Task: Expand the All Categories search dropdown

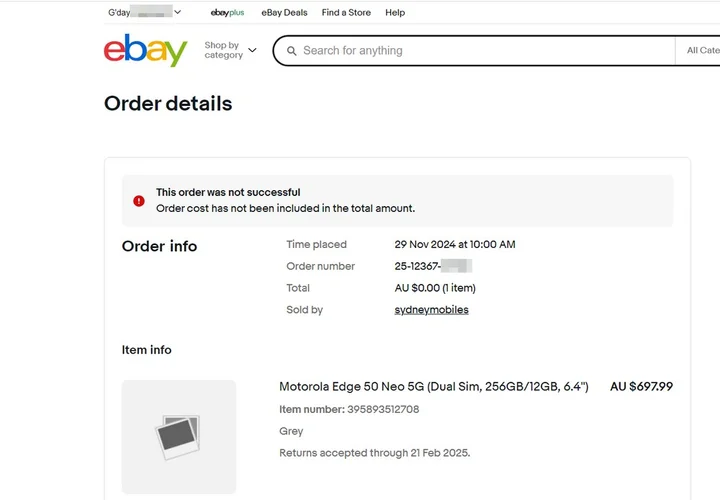Action: tap(702, 51)
